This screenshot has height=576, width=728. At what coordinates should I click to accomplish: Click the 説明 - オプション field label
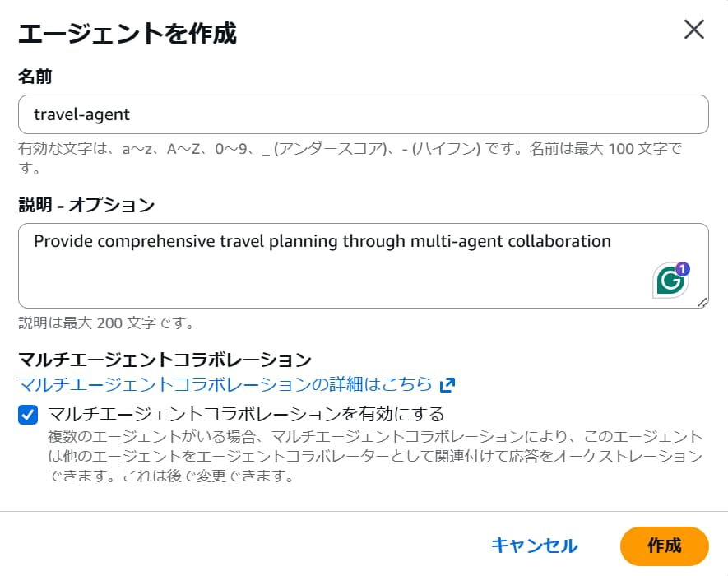(x=86, y=205)
